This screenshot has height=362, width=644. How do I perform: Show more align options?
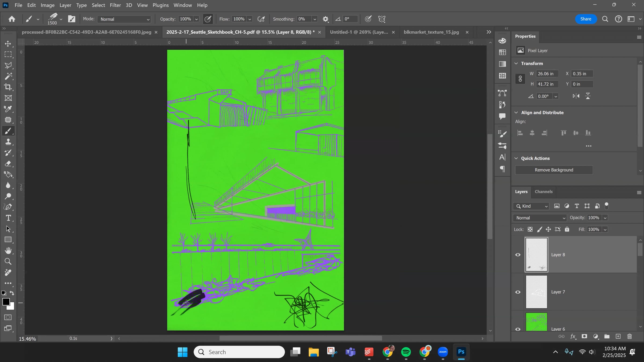coord(588,146)
